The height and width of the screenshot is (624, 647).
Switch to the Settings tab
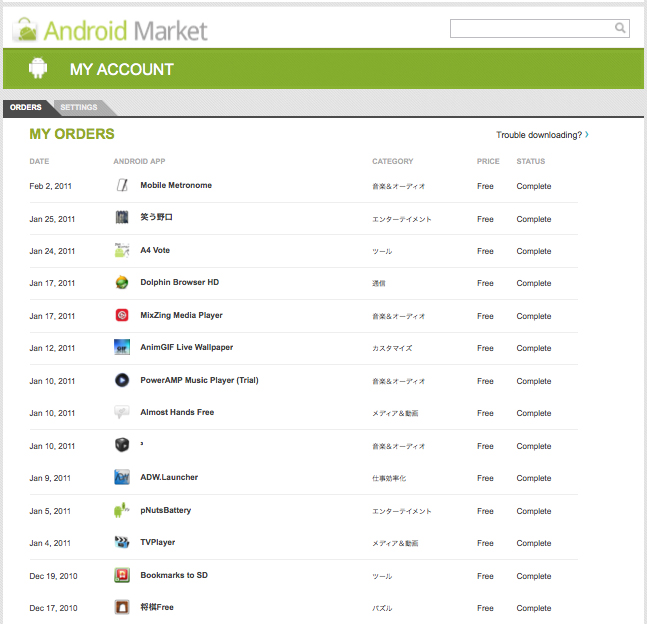[79, 108]
